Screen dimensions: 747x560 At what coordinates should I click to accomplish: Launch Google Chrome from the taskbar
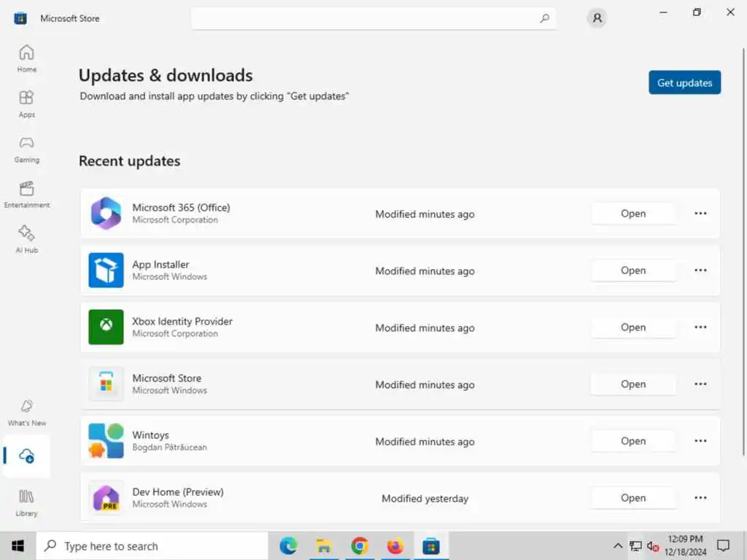coord(360,545)
